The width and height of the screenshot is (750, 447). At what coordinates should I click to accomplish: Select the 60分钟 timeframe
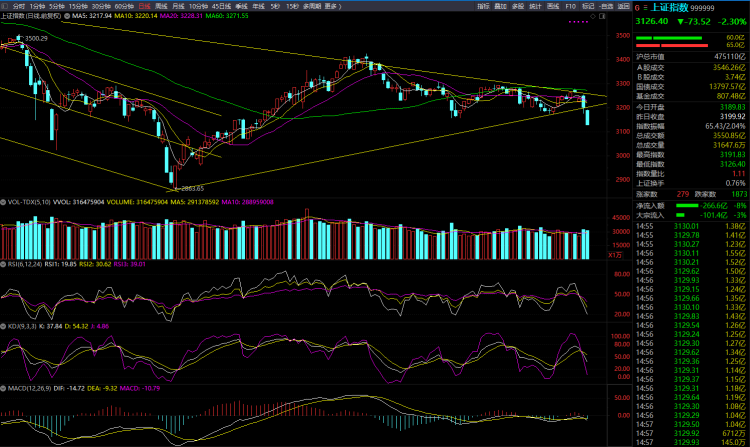[124, 6]
